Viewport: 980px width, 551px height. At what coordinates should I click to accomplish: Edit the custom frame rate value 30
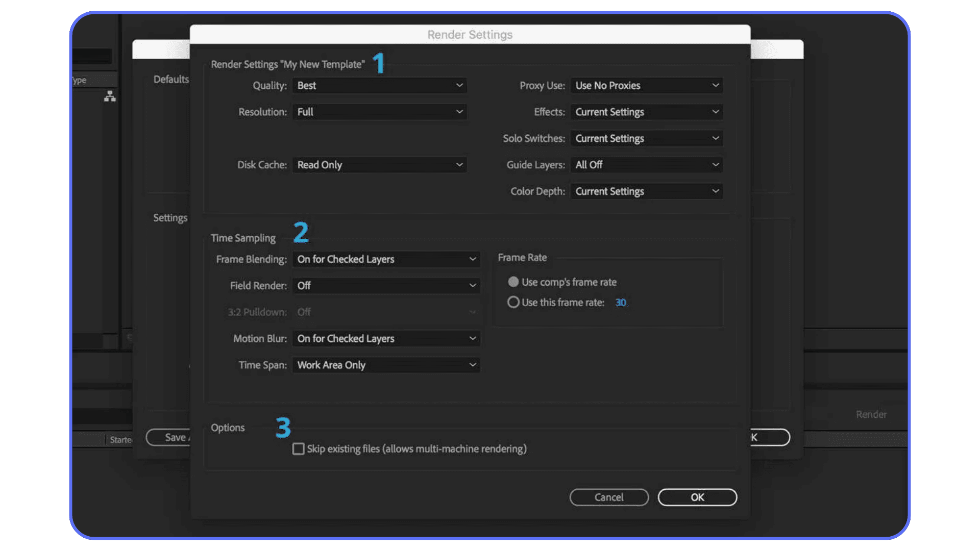pos(621,302)
